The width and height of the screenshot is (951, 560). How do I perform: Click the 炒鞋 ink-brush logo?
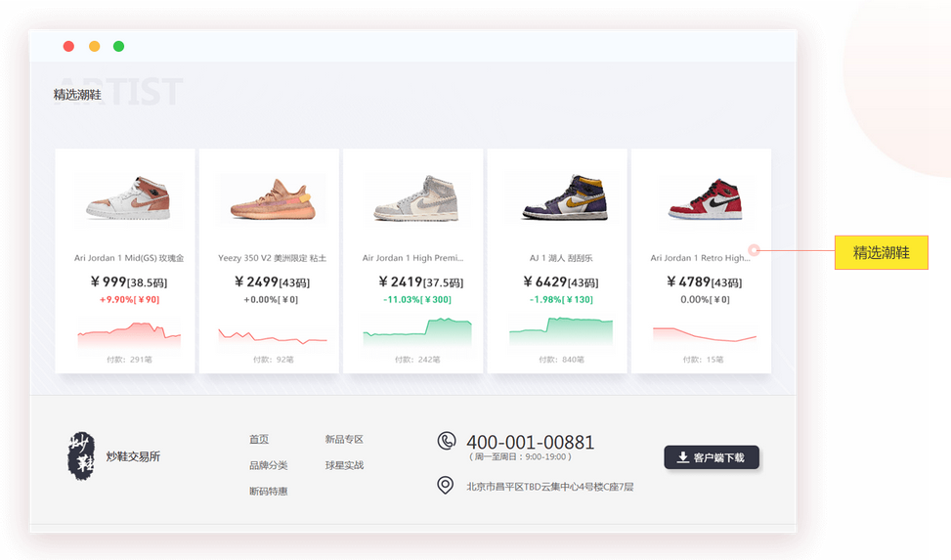coord(81,455)
